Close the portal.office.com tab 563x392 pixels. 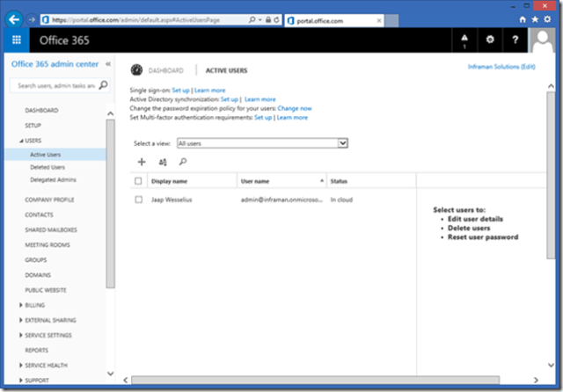click(x=379, y=21)
